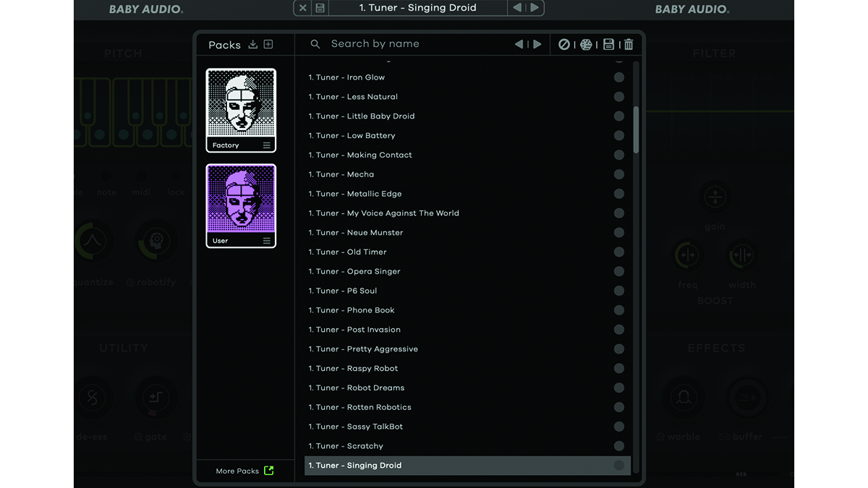Click the dimmed gate knob in Utility section
This screenshot has height=488, width=868.
[x=156, y=398]
